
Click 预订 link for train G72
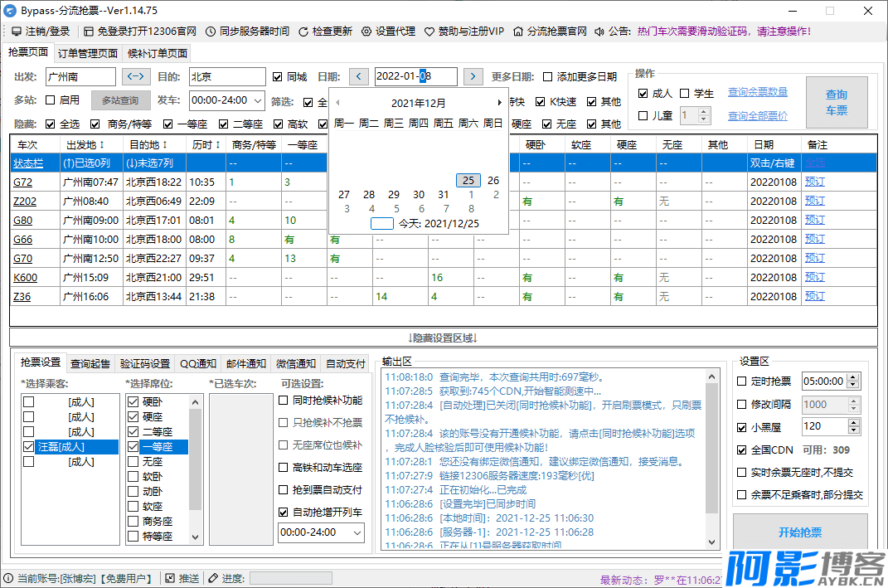click(x=814, y=182)
